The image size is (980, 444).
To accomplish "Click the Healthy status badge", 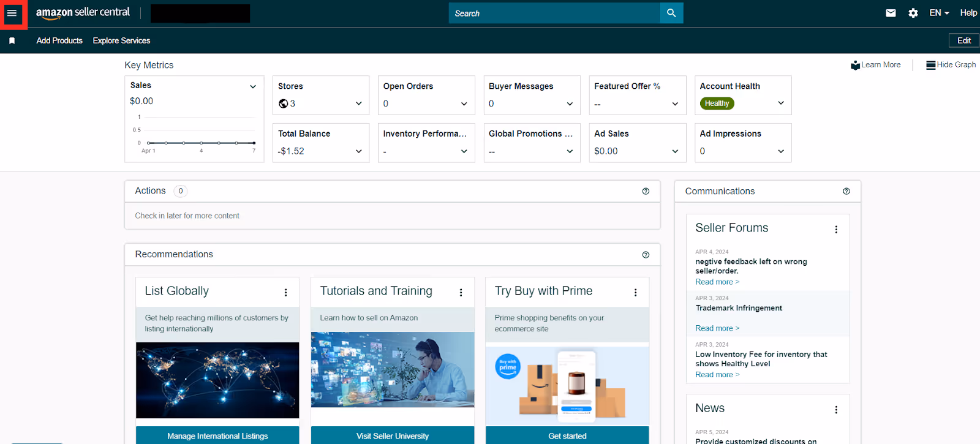I will point(717,103).
